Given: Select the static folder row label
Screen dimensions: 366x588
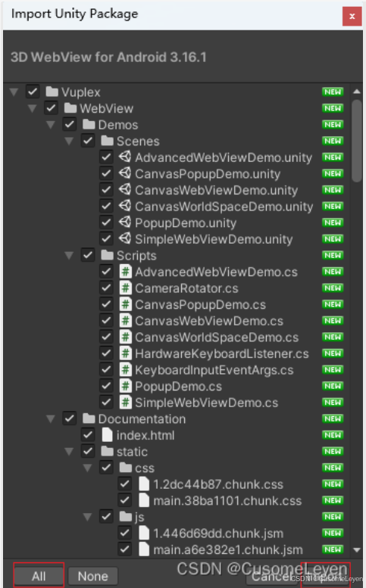Looking at the screenshot, I should 132,452.
